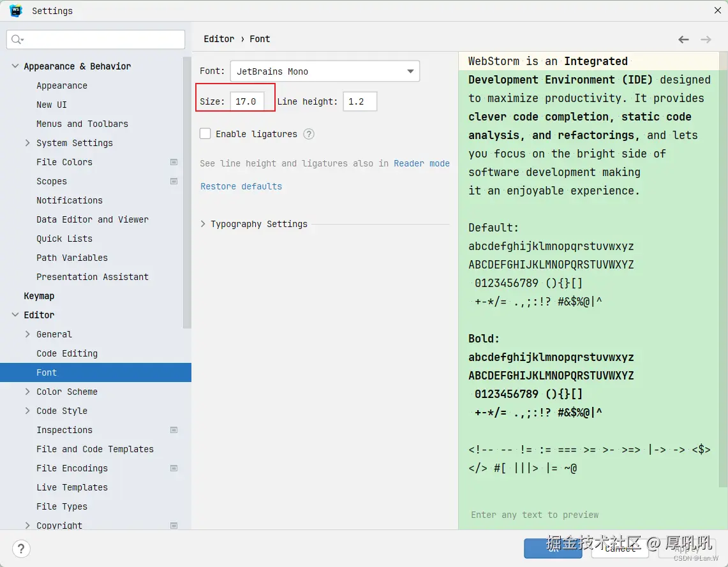Navigate forward with the right arrow

pos(706,40)
